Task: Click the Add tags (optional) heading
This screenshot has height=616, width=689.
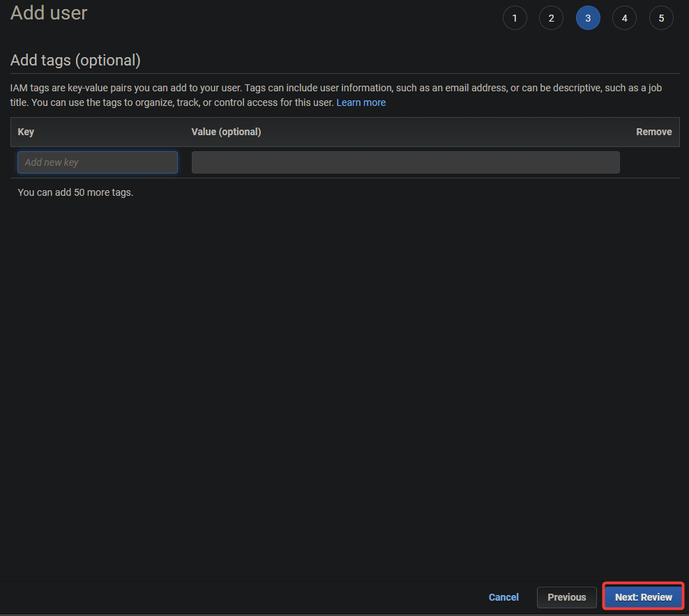Action: (75, 60)
